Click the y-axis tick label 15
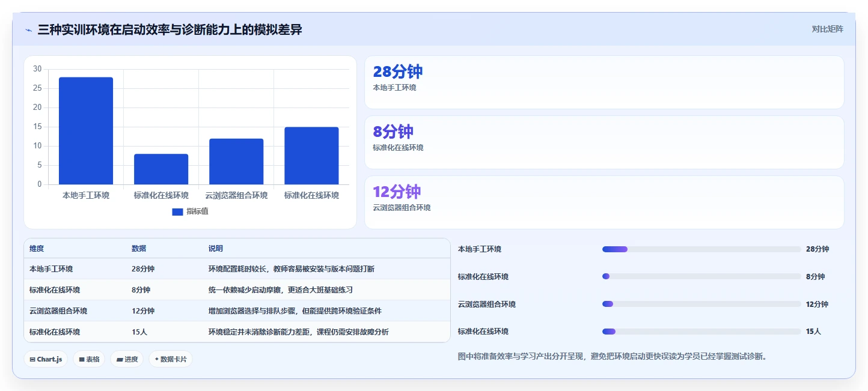The width and height of the screenshot is (868, 391). coord(37,127)
